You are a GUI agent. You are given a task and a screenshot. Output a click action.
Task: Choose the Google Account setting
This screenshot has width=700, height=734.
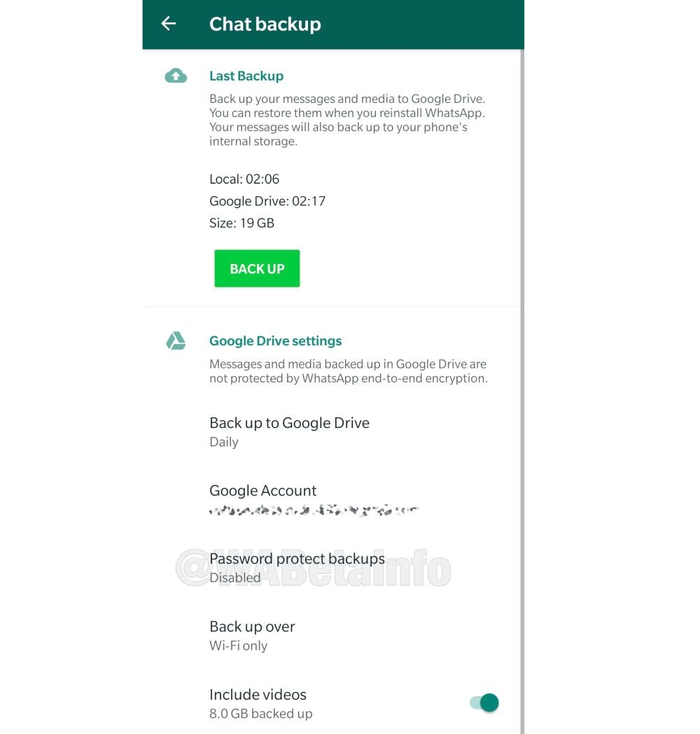(x=331, y=499)
